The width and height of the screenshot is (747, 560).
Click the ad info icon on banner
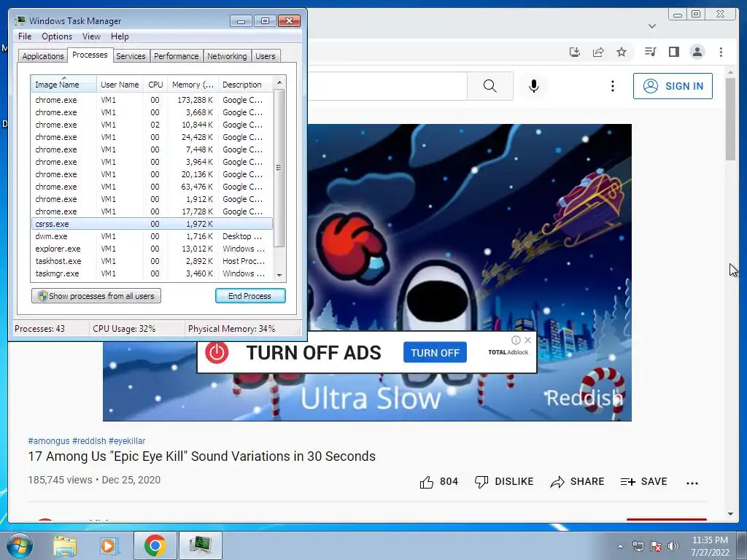[516, 340]
